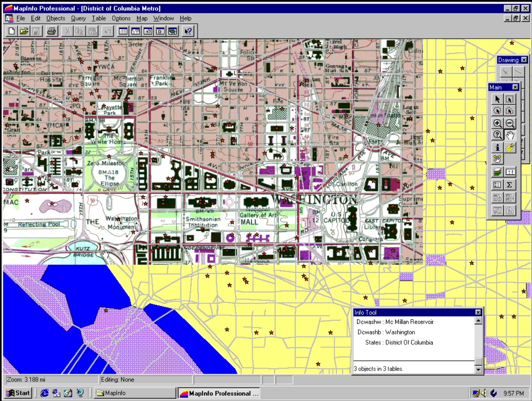Click the New Table toolbar icon
Screen dimensions: 532x401
pos(11,31)
